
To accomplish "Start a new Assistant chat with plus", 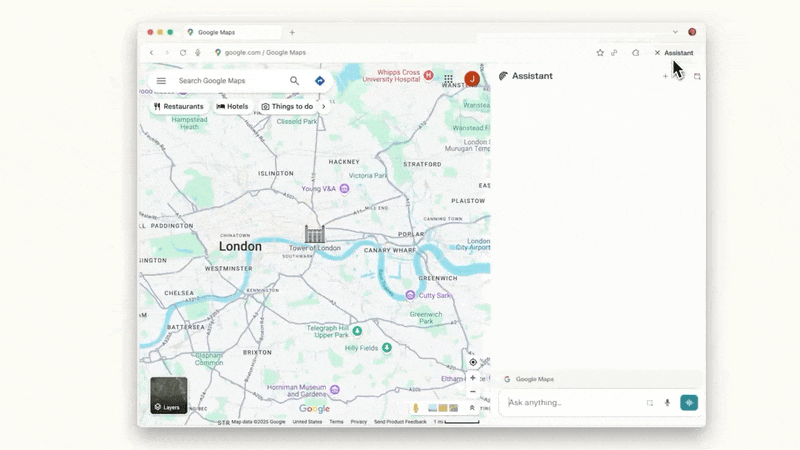I will pos(665,76).
